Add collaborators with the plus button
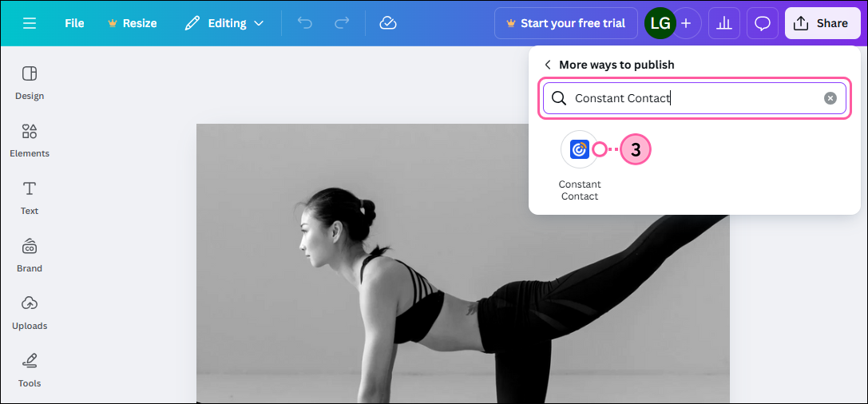Image resolution: width=868 pixels, height=404 pixels. 686,23
